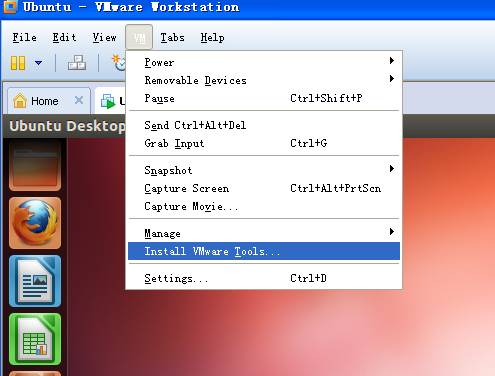Expand the Manage submenu
This screenshot has height=376, width=495.
pyautogui.click(x=264, y=233)
